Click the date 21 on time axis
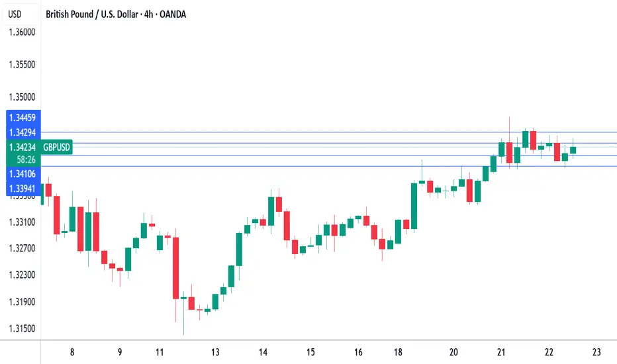This screenshot has height=364, width=617. click(x=501, y=352)
